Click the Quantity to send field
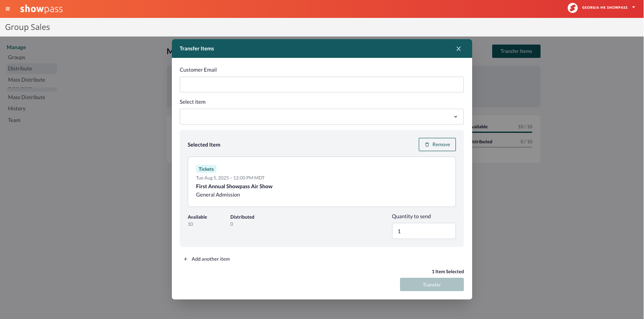 (424, 231)
